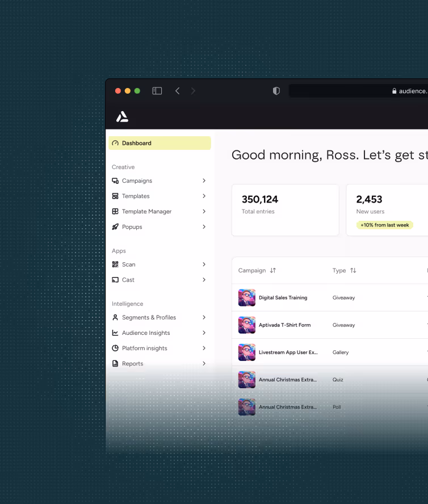Open the privacy shield icon
428x504 pixels.
[276, 91]
